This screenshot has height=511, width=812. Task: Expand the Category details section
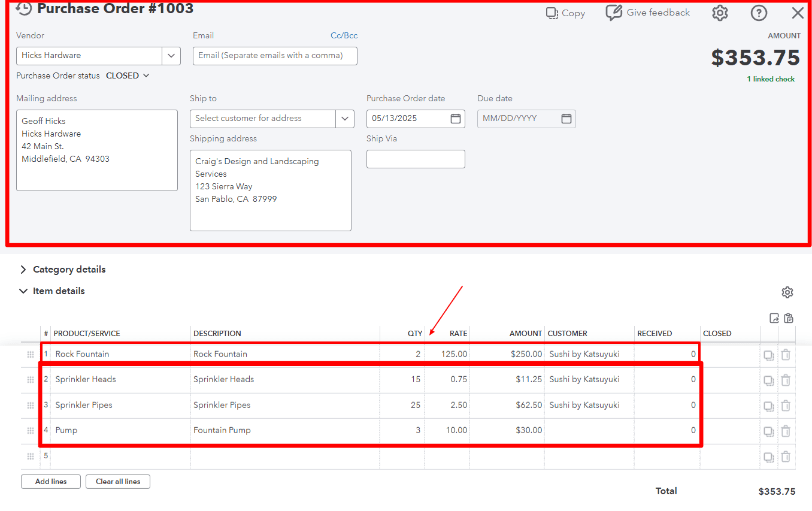(24, 270)
